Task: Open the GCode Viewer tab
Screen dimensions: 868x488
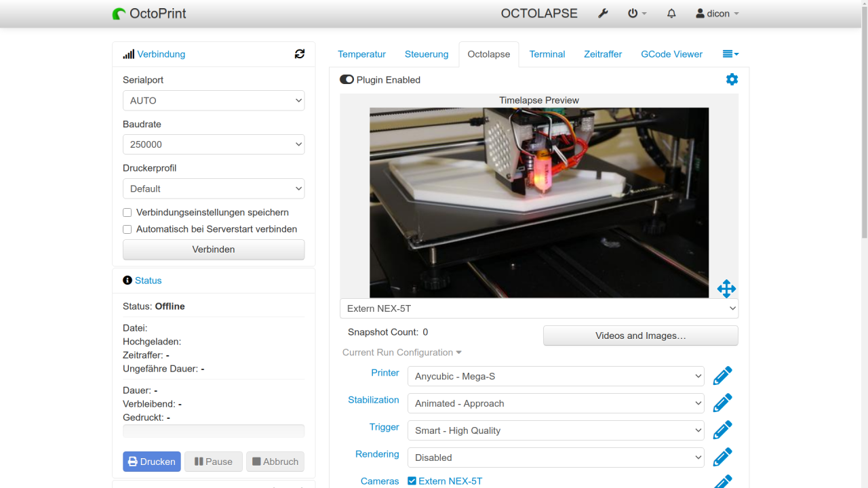Action: coord(671,54)
